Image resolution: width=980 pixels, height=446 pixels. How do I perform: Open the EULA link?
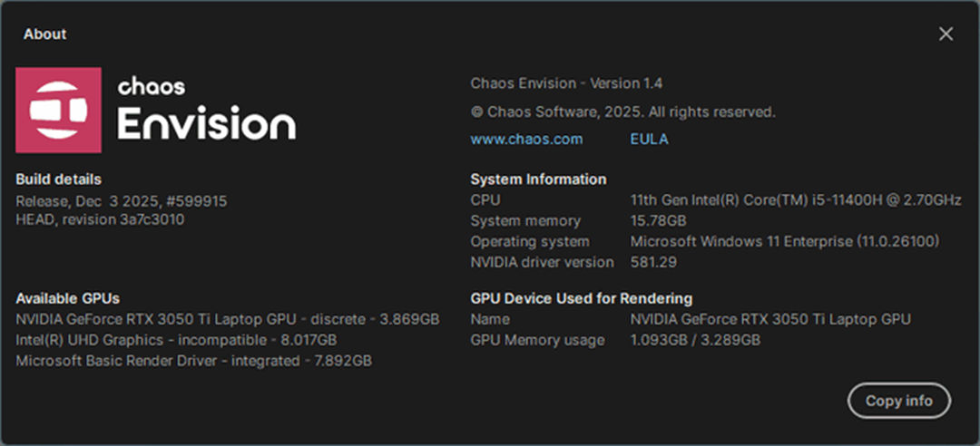pos(649,140)
